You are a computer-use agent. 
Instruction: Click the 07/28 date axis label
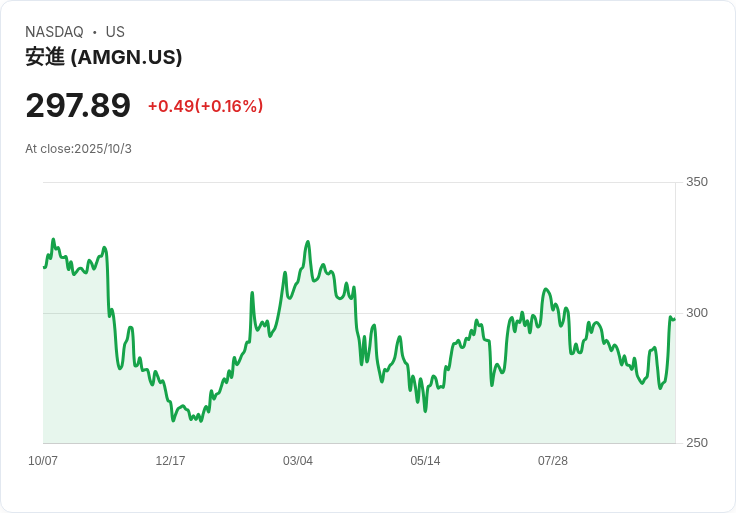[552, 460]
